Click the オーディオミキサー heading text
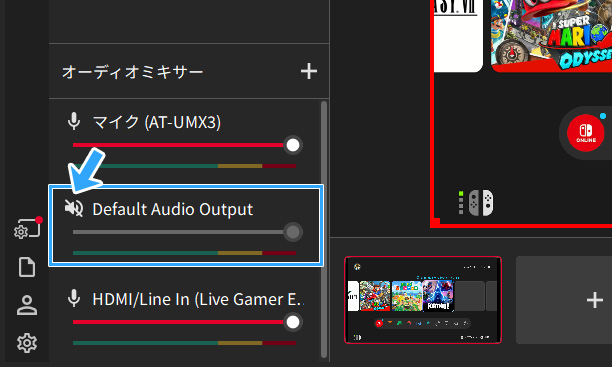This screenshot has width=612, height=367. tap(133, 72)
